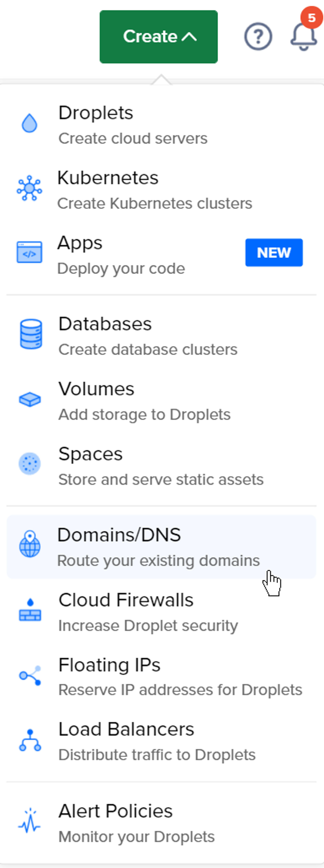324x868 pixels.
Task: Click 'Create database clusters' subtitle
Action: pos(148,349)
